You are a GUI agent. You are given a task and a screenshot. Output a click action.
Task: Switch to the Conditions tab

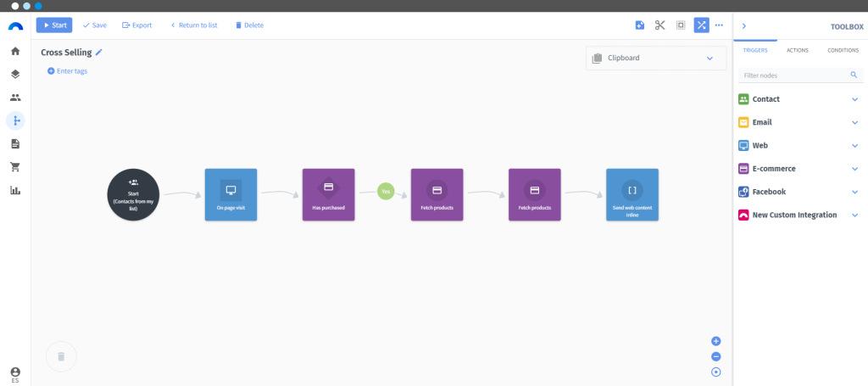pyautogui.click(x=843, y=50)
